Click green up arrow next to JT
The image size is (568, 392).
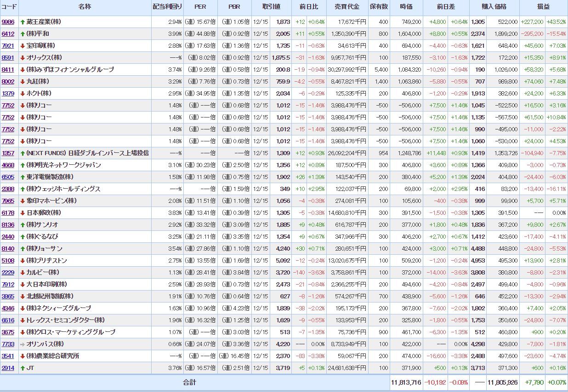(x=23, y=368)
